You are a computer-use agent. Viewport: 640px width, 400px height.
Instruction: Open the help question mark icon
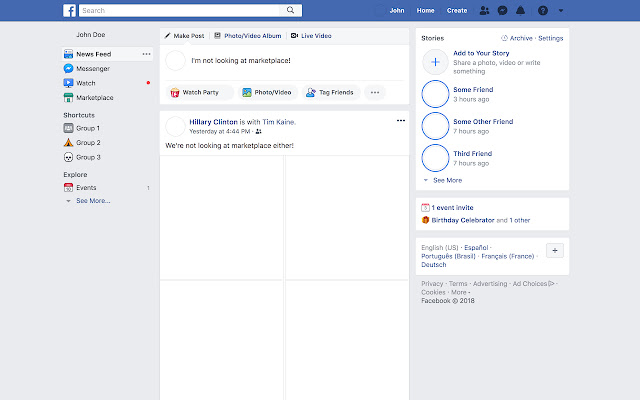543,11
